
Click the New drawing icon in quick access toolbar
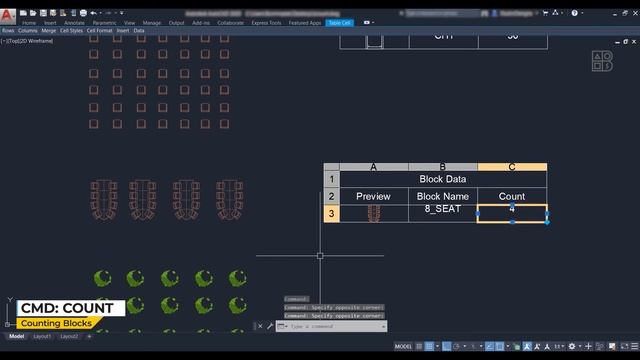coord(23,13)
